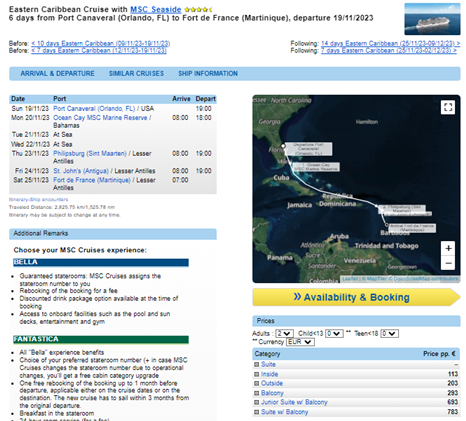Image resolution: width=466 pixels, height=421 pixels.
Task: Click the 783 price value
Action: coord(452,412)
